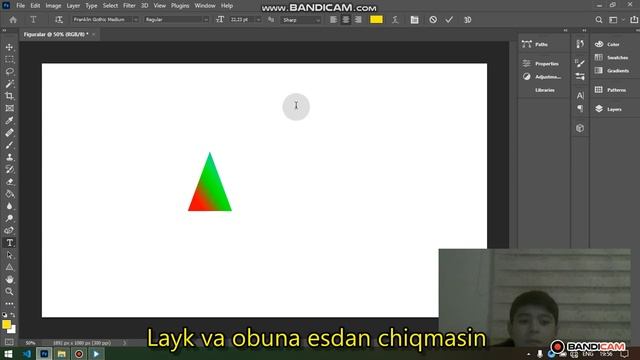Swap foreground and background colors

(13, 315)
